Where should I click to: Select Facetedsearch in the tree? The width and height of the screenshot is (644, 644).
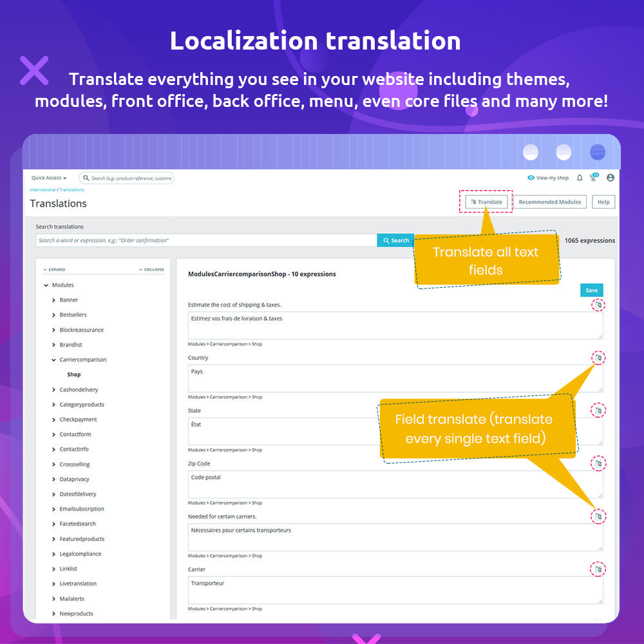click(77, 524)
